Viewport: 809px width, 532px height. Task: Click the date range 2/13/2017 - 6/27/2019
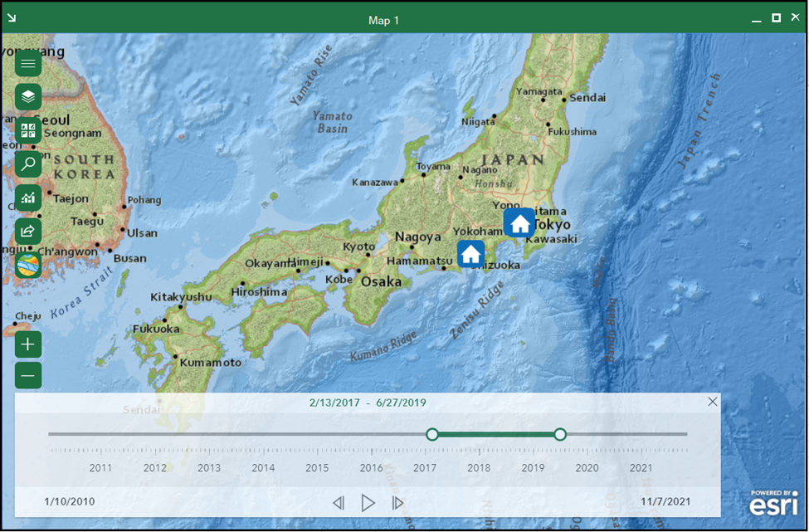368,403
